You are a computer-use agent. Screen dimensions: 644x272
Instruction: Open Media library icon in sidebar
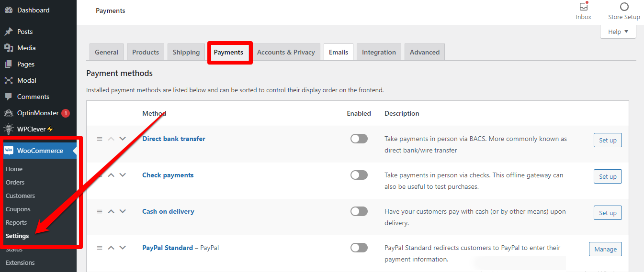tap(9, 48)
